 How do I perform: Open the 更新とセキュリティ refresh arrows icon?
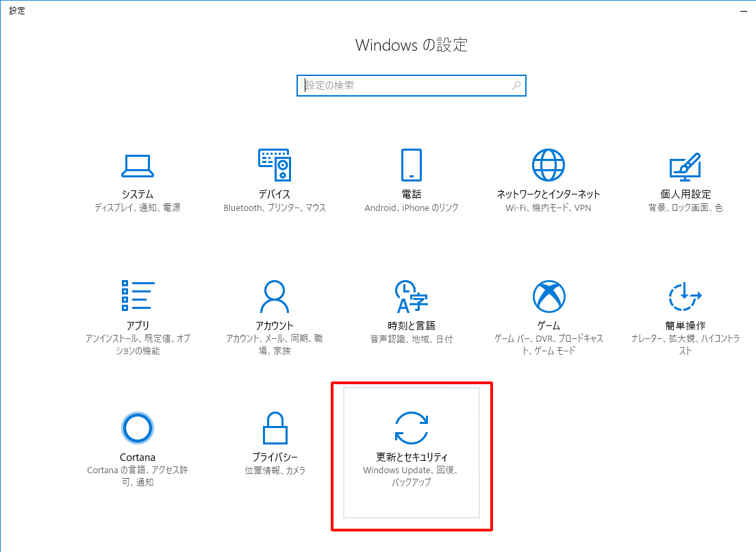(412, 427)
